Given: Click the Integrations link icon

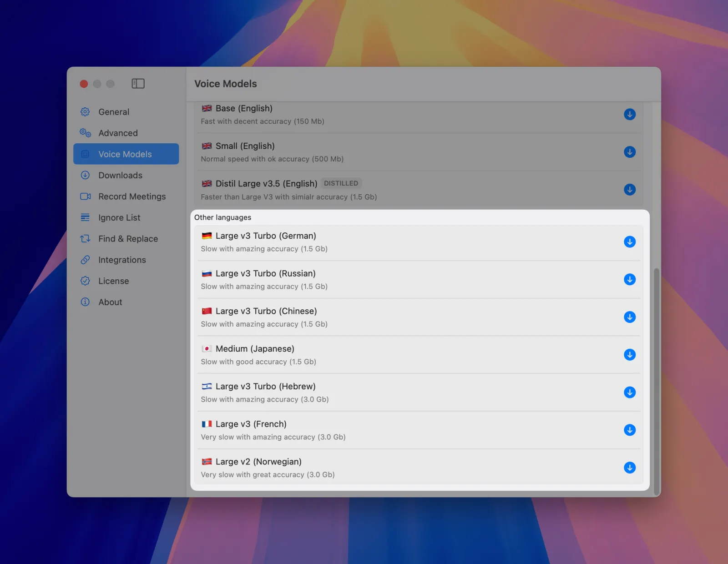Looking at the screenshot, I should (x=85, y=260).
